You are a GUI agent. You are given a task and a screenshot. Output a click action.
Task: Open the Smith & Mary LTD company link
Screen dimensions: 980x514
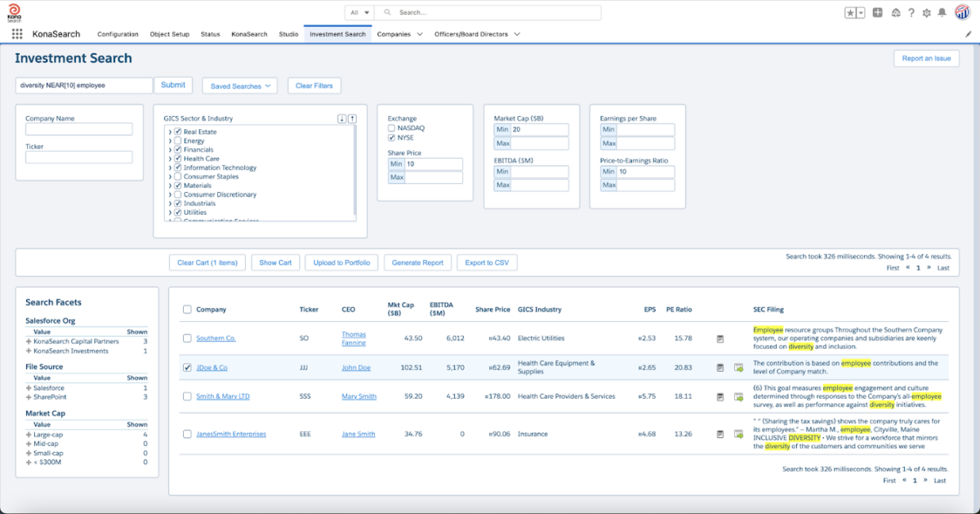(x=223, y=396)
